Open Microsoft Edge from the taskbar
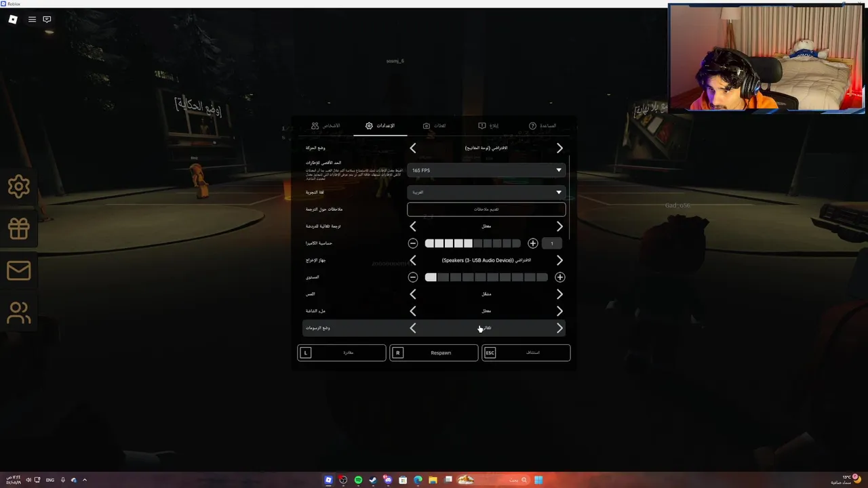 click(418, 480)
